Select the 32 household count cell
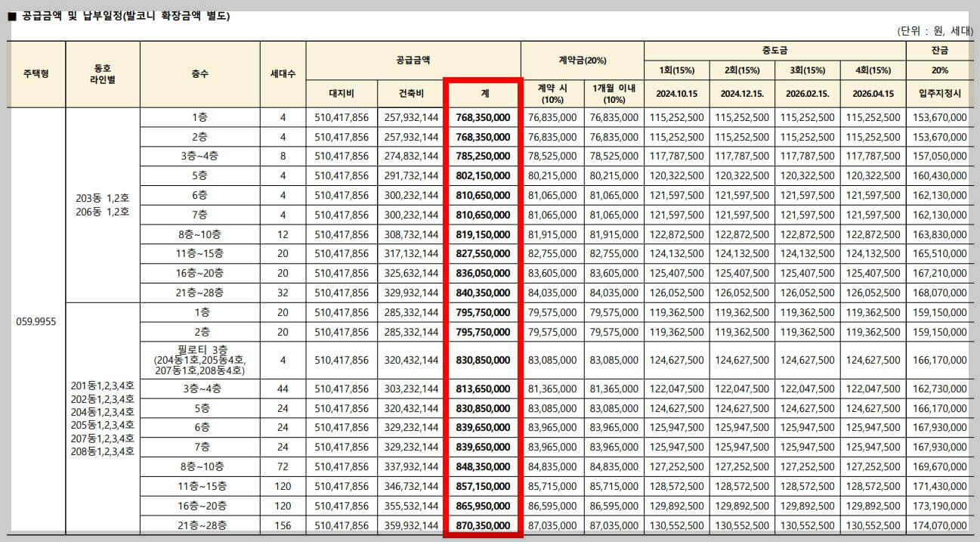Viewport: 980px width, 542px height. [283, 292]
